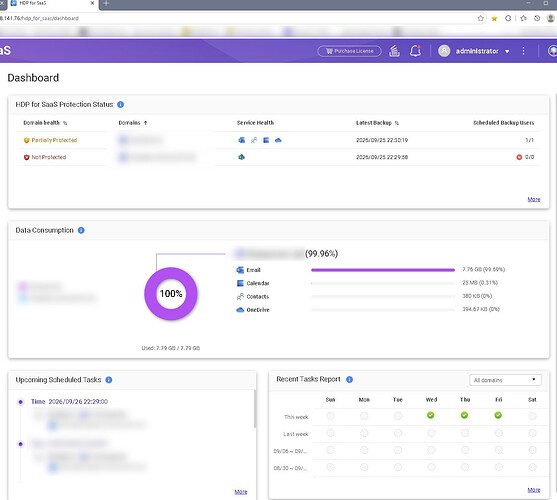Open More link in Recent Tasks Report
The height and width of the screenshot is (500, 557).
point(534,490)
